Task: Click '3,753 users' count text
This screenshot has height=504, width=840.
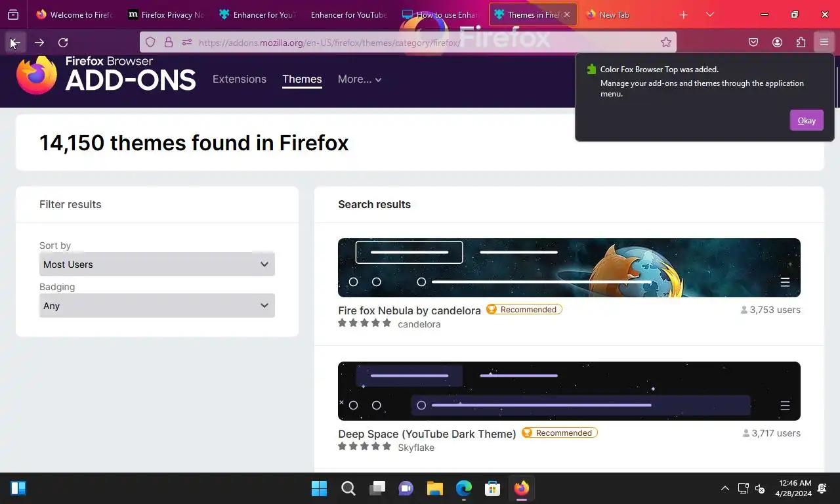Action: (775, 310)
